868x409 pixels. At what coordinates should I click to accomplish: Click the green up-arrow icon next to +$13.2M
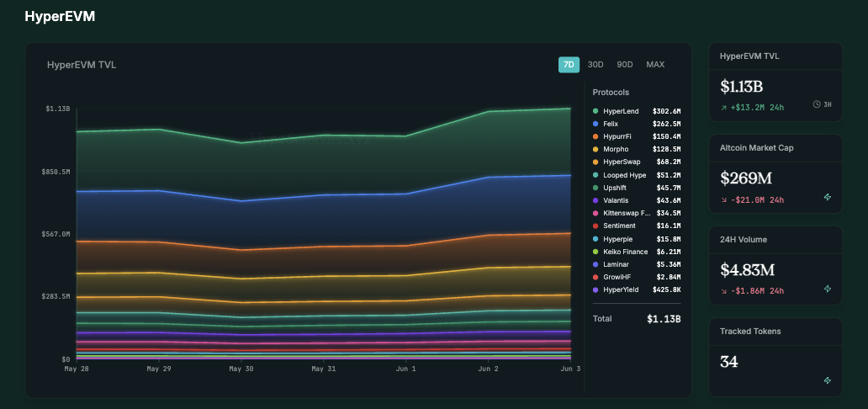coord(724,109)
